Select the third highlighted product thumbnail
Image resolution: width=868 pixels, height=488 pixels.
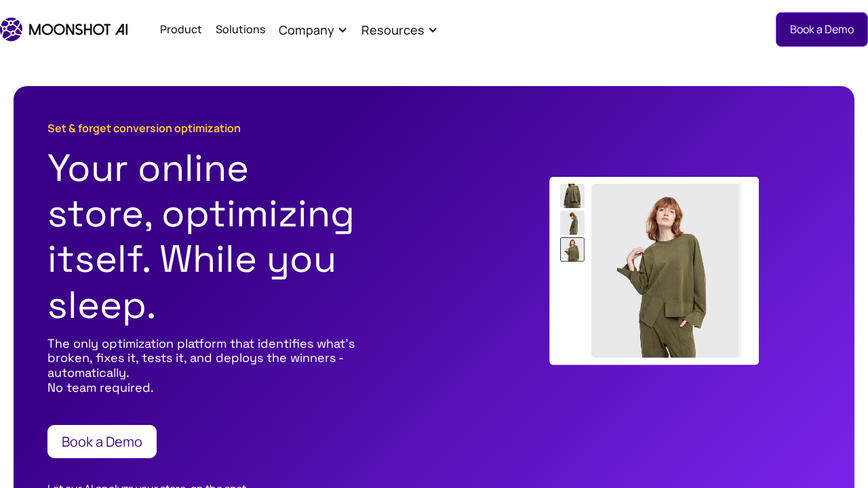[x=572, y=249]
